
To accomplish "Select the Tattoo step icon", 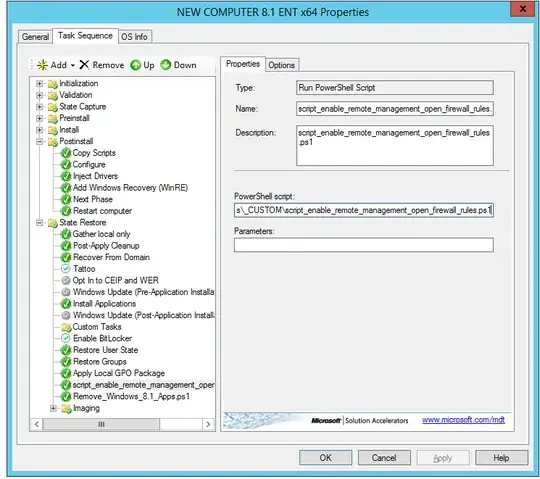I will [66, 269].
